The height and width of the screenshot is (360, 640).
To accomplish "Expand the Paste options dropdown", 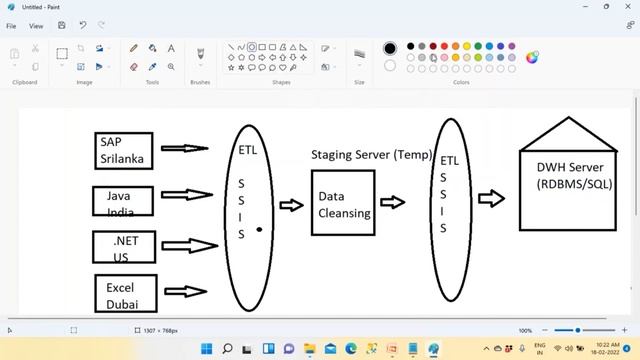I will tap(14, 66).
